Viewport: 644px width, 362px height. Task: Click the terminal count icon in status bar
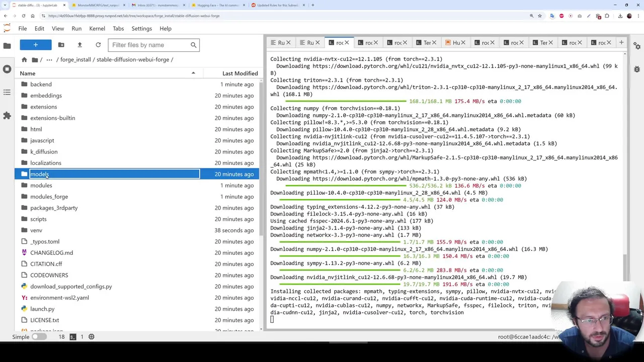(x=73, y=337)
